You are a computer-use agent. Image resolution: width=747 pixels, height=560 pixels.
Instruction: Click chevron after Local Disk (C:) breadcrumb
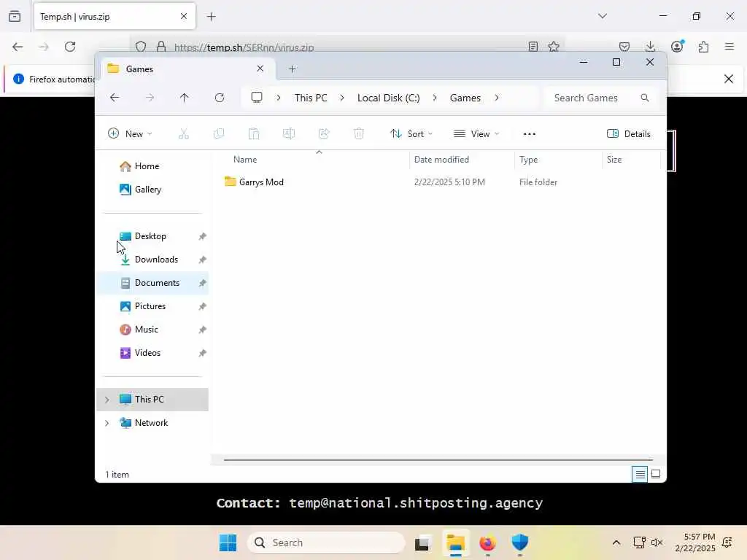click(x=435, y=98)
